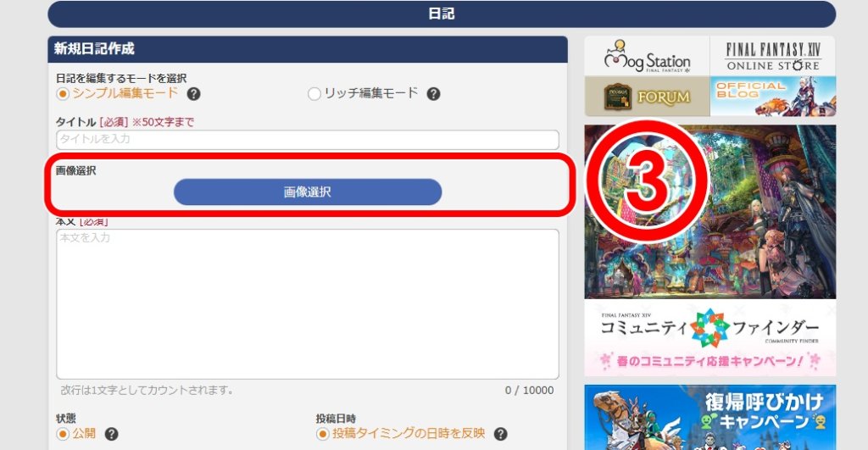This screenshot has height=450, width=868.
Task: Select シンプル編集モード radio button
Action: pos(63,93)
